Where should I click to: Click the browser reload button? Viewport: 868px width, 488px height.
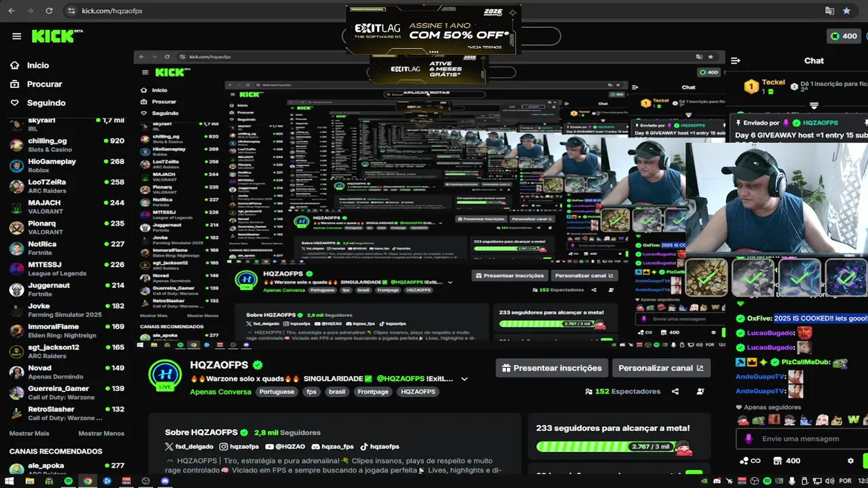coord(49,11)
